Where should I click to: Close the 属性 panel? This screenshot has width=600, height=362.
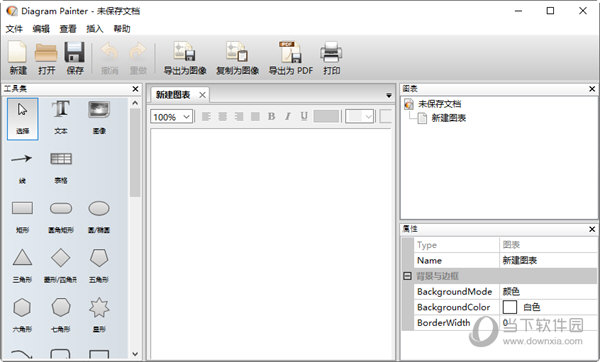(x=592, y=229)
